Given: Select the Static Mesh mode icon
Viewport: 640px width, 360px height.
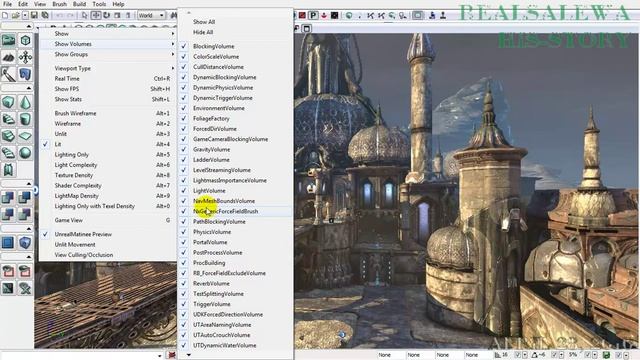Looking at the screenshot, I should (25, 74).
